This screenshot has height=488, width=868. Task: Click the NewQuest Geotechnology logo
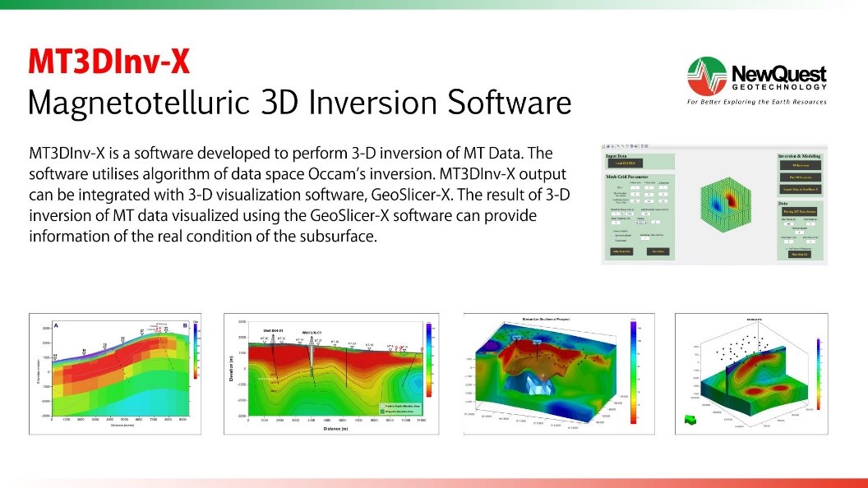[x=757, y=82]
